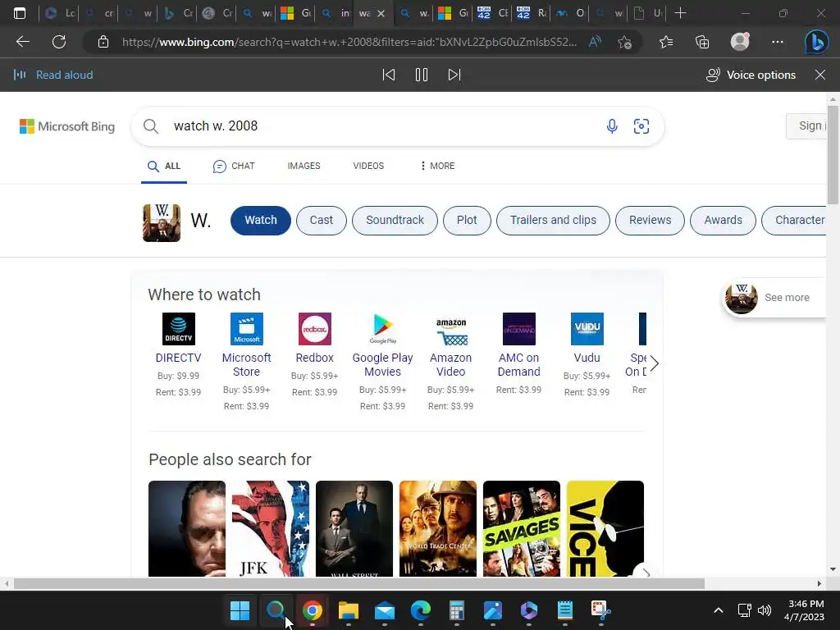Switch to the CHAT tab
This screenshot has width=840, height=630.
234,166
